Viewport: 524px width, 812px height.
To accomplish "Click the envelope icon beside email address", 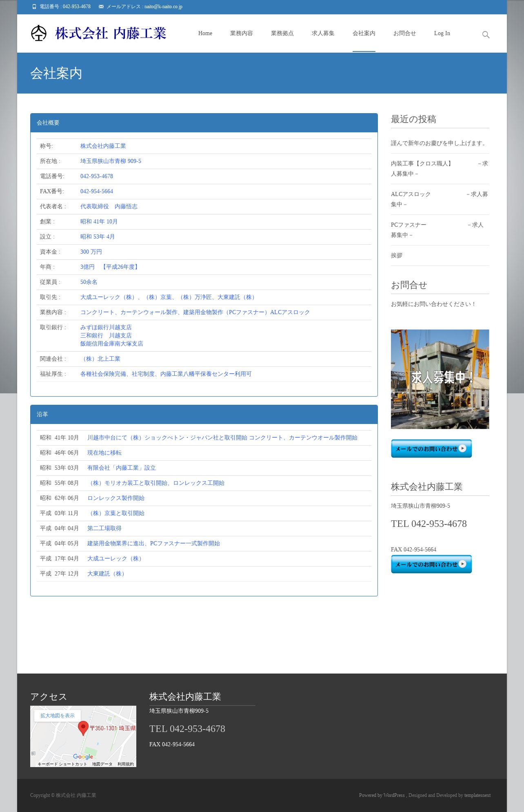I will click(101, 7).
